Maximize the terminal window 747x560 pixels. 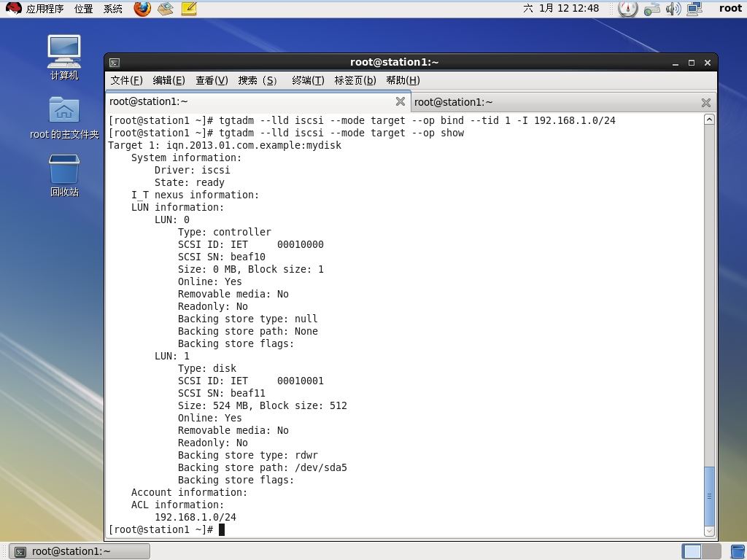(x=692, y=63)
